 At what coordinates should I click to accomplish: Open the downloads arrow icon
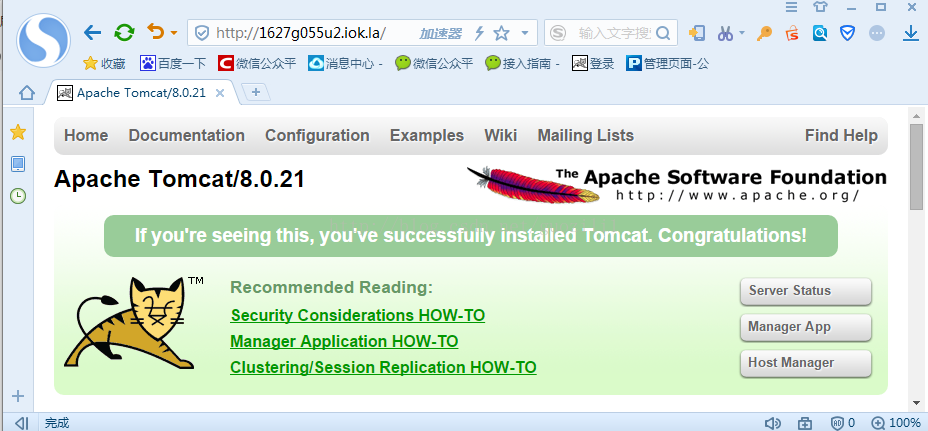click(911, 33)
